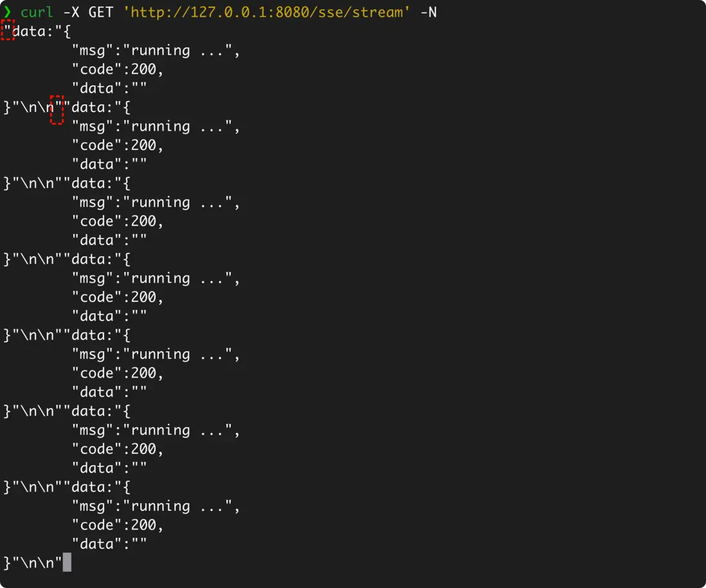Open the 127.0.0.1:8080/sse/stream URL
This screenshot has height=588, width=706.
266,12
